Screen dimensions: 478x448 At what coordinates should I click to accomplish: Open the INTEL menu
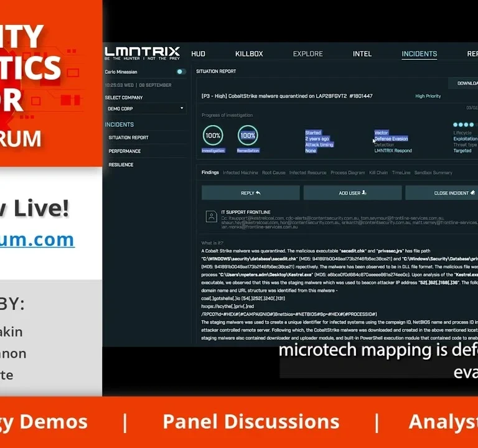(x=362, y=54)
